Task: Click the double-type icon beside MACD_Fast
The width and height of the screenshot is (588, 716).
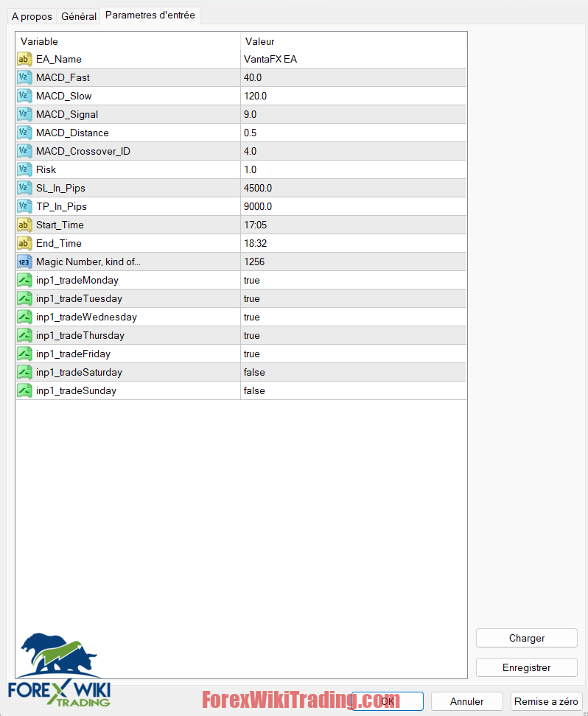Action: tap(24, 77)
